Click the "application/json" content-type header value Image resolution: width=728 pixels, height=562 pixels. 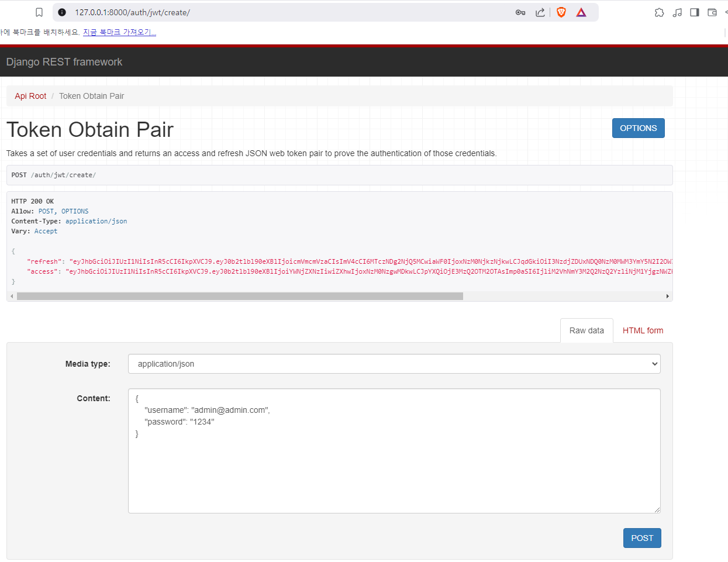(96, 221)
